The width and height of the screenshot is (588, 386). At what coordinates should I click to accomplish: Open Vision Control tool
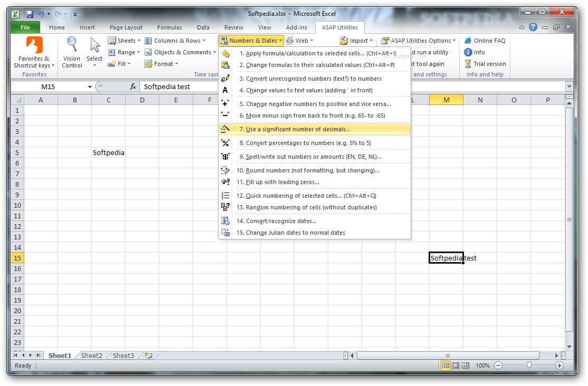72,52
